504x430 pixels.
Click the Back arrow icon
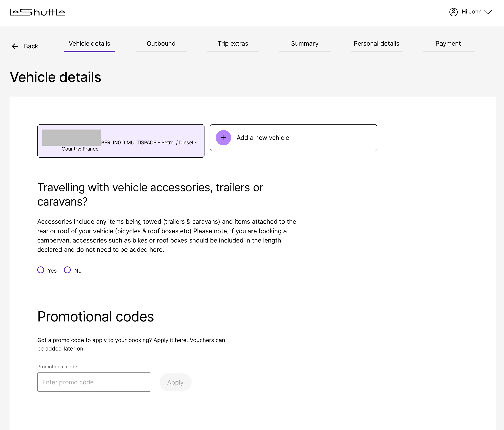(x=15, y=46)
